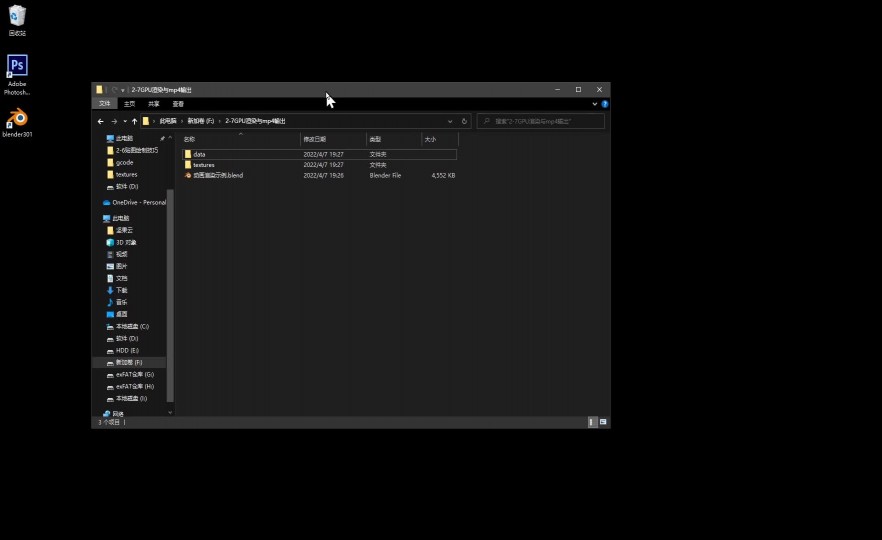882x540 pixels.
Task: Click inside the folder search box
Action: tap(541, 122)
